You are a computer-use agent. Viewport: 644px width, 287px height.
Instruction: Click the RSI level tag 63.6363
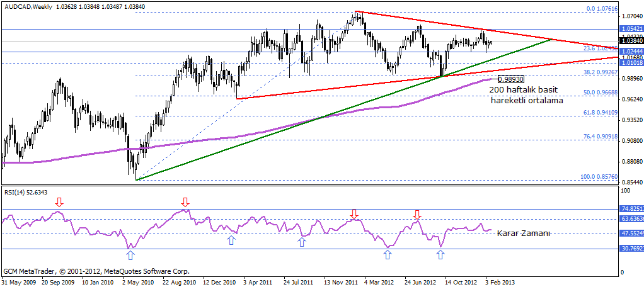coord(630,219)
